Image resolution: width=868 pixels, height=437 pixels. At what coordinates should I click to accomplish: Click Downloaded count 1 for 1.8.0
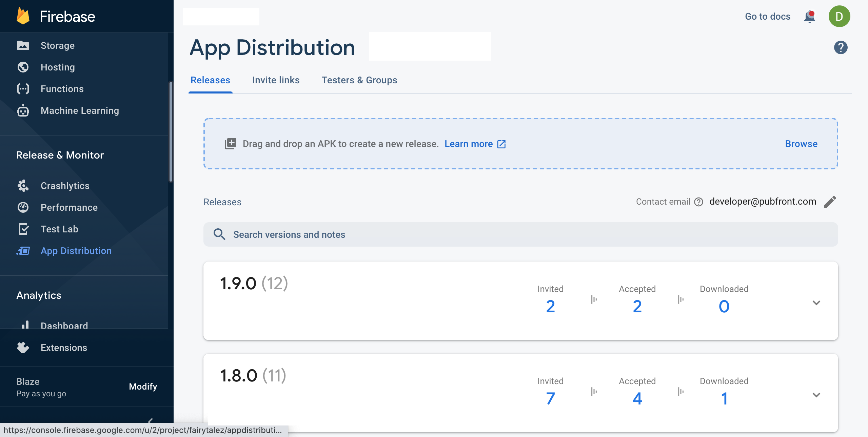[724, 399]
